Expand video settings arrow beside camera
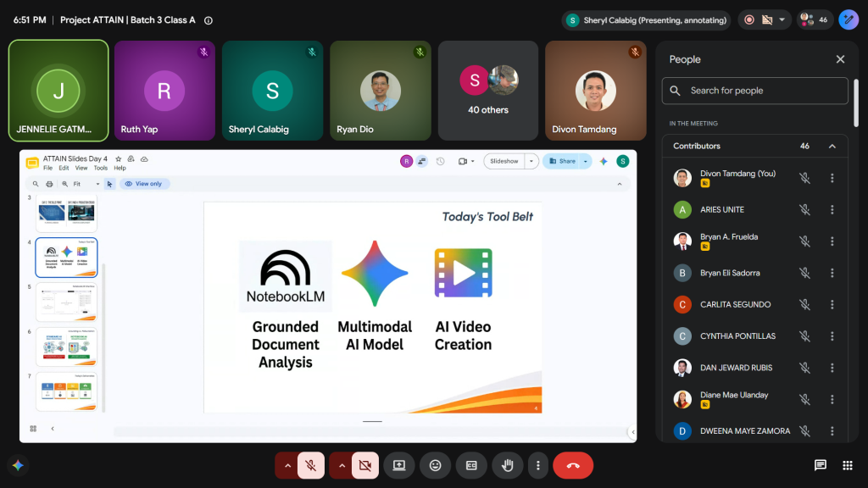 (x=342, y=465)
